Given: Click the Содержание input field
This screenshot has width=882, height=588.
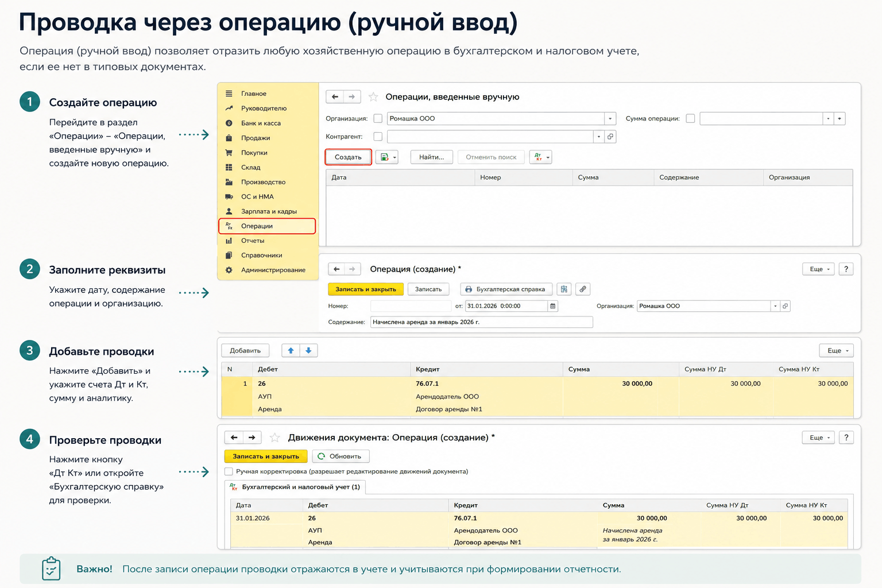Looking at the screenshot, I should click(481, 322).
